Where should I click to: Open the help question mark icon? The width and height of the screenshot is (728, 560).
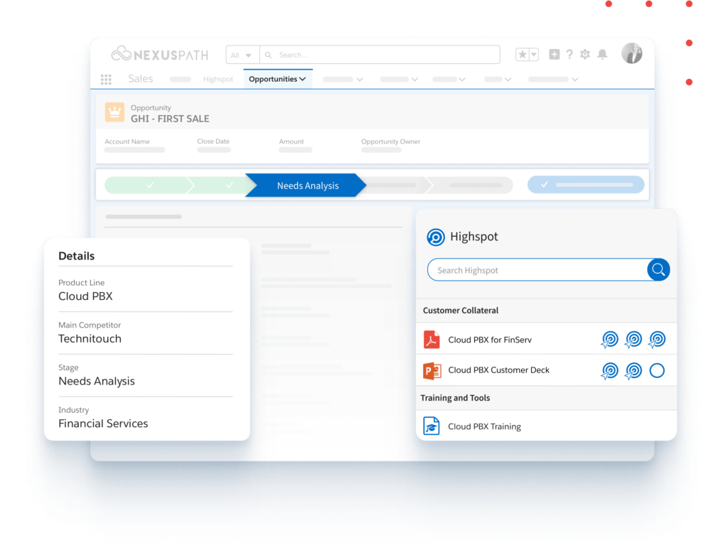pos(569,54)
